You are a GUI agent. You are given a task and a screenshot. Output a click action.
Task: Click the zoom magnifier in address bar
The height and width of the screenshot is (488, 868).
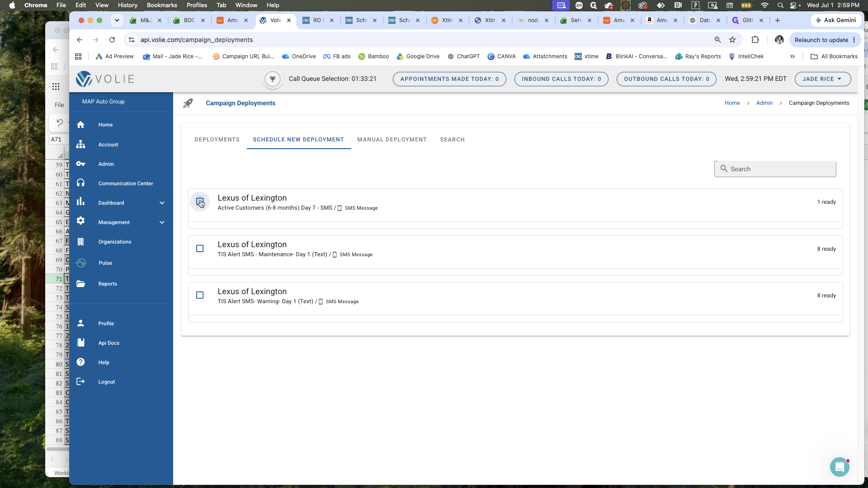[x=717, y=40]
